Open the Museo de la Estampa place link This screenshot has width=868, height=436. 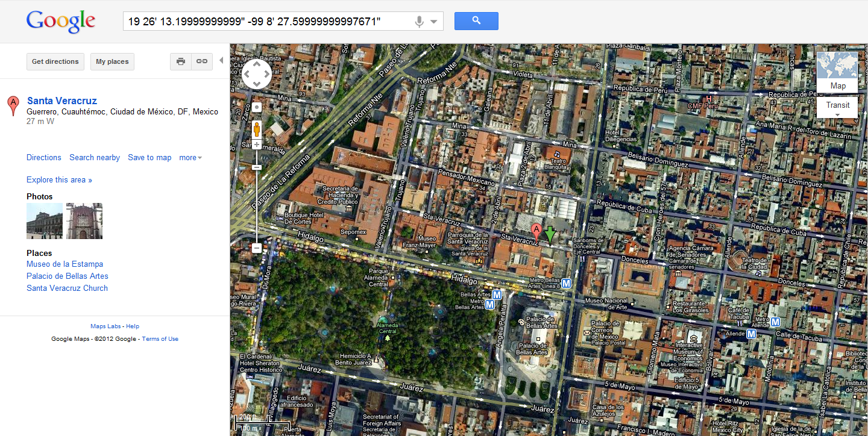point(65,264)
